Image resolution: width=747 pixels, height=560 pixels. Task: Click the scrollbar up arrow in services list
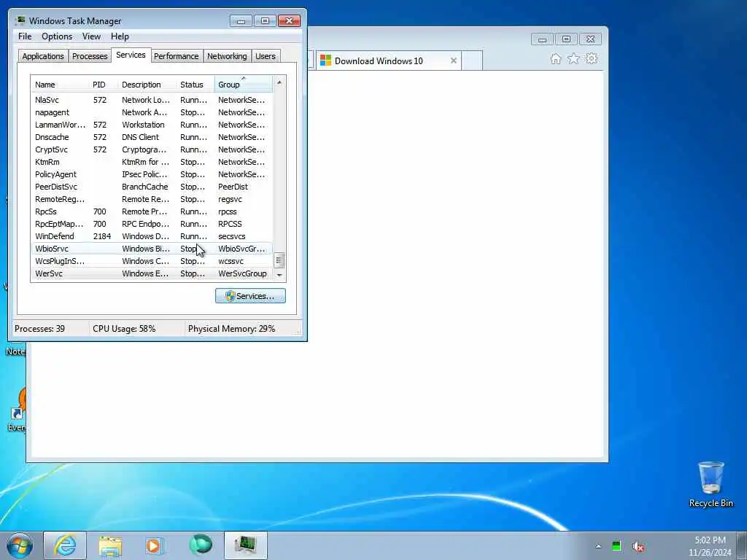[x=279, y=83]
